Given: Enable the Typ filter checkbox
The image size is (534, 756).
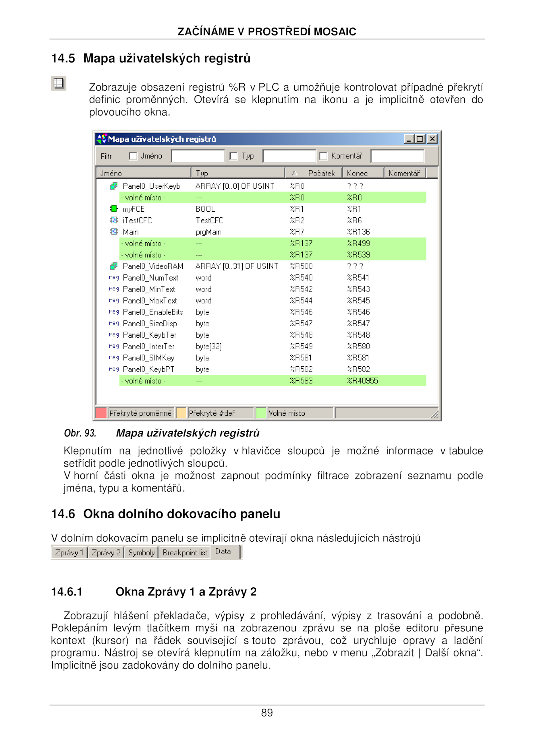Looking at the screenshot, I should [x=234, y=156].
